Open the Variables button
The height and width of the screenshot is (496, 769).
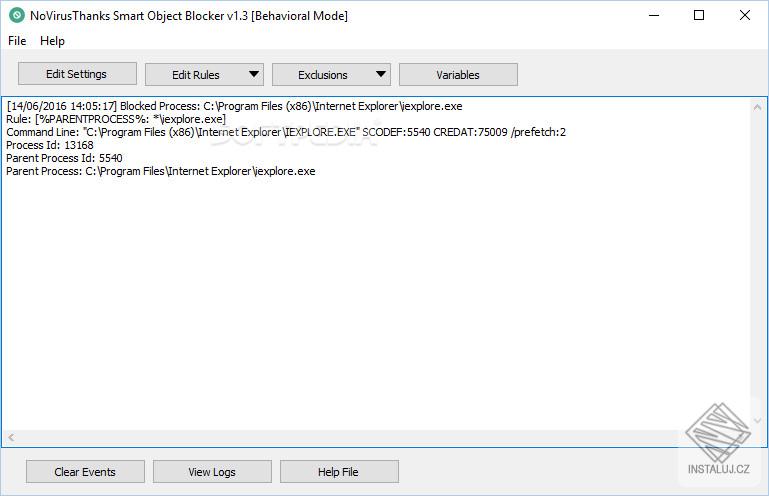coord(458,75)
